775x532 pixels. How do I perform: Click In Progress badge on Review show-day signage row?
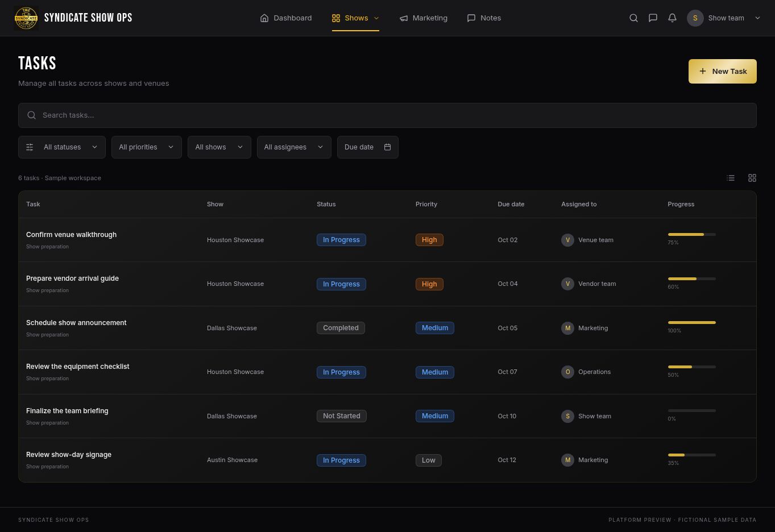[x=341, y=460]
